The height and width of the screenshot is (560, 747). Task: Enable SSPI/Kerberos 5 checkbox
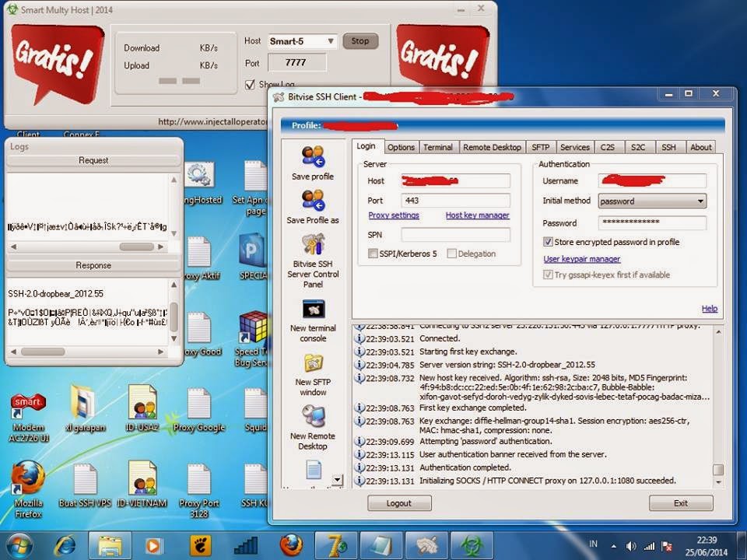coord(373,254)
